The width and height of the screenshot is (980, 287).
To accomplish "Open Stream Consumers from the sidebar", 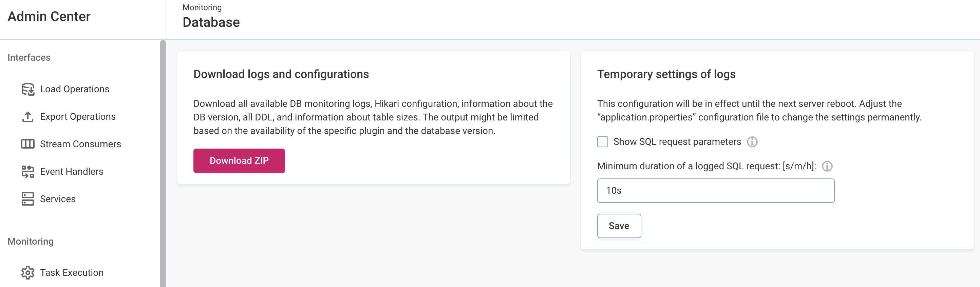I will pos(80,144).
